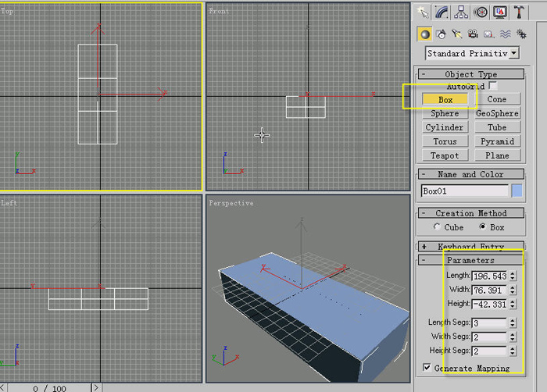The image size is (547, 392).
Task: Click the Width value field 76.391
Action: 489,290
